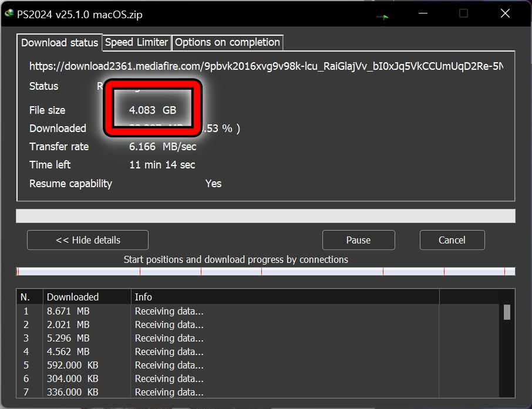Close the PS2024 download window
The height and width of the screenshot is (409, 532).
coord(505,13)
